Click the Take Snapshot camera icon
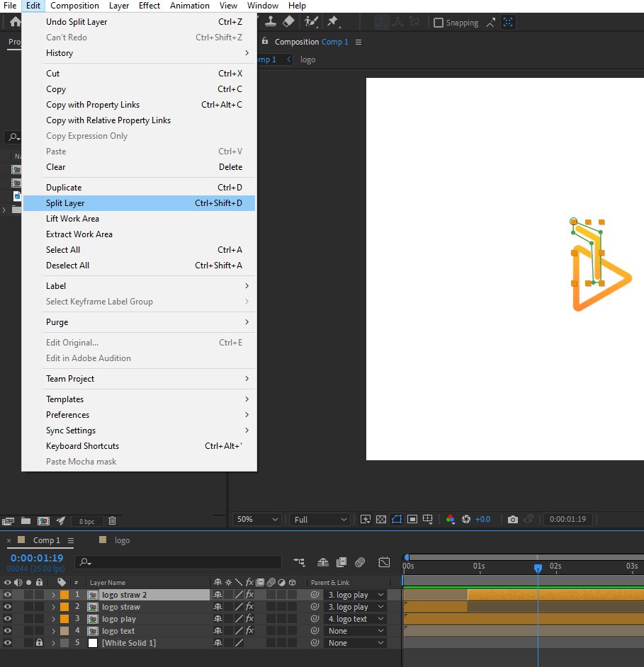This screenshot has height=667, width=644. (x=512, y=519)
